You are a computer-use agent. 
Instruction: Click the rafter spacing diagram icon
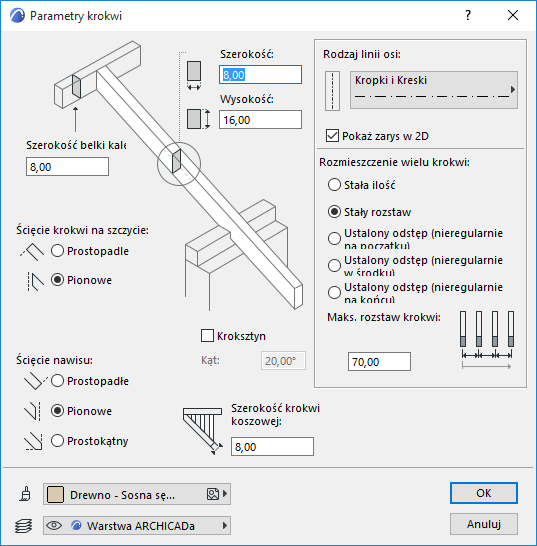click(x=487, y=340)
